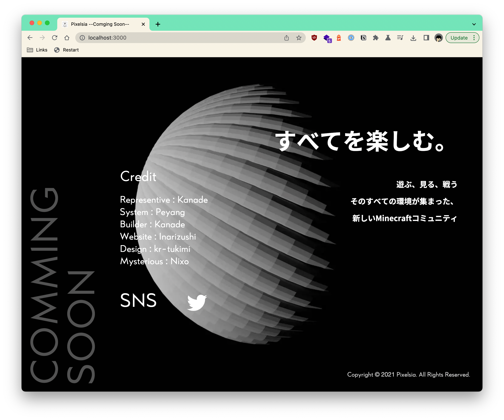504x420 pixels.
Task: Open the 1Password extension icon
Action: (x=351, y=38)
